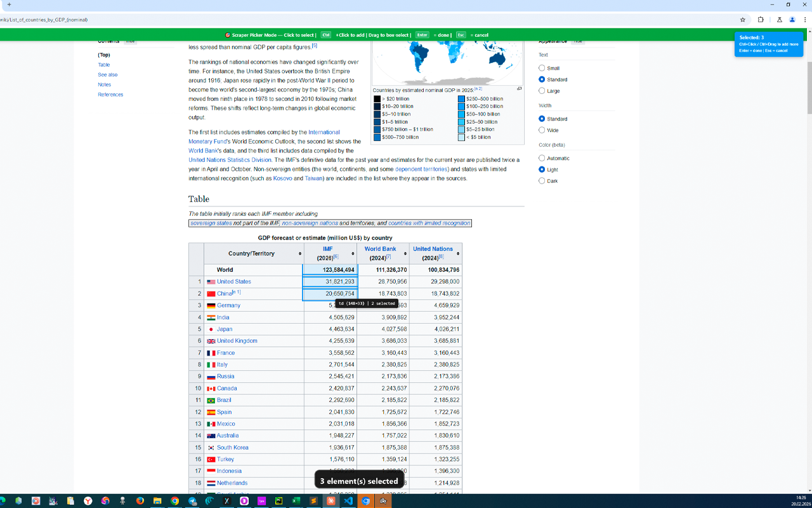Launch Visual Studio Code from the taskbar
Screen dimensions: 812x508
click(x=348, y=501)
